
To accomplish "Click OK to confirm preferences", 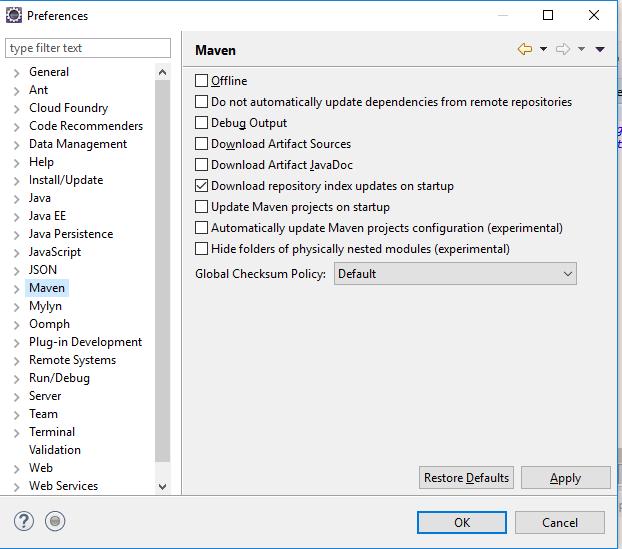I will point(462,522).
